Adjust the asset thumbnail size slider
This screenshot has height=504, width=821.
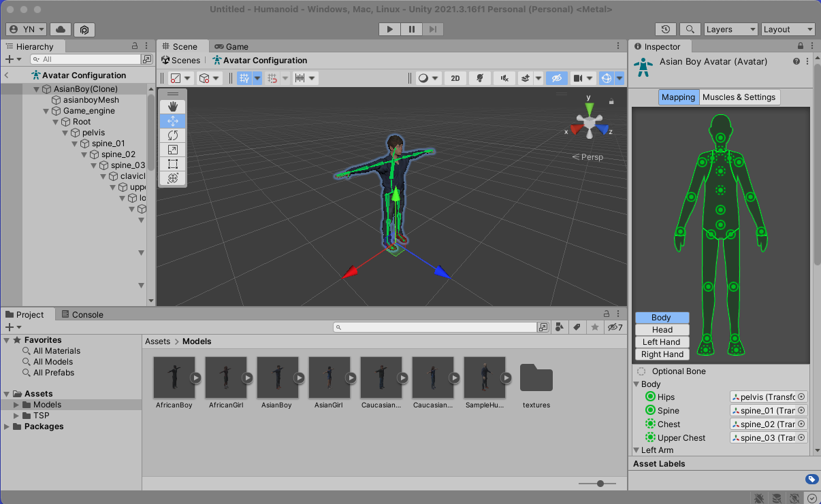[x=600, y=484]
